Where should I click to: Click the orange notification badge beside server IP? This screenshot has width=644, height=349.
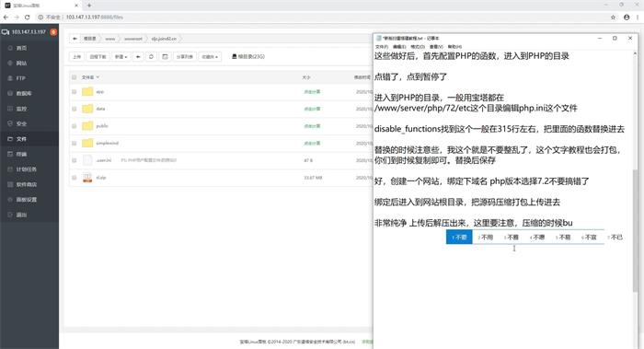[53, 31]
